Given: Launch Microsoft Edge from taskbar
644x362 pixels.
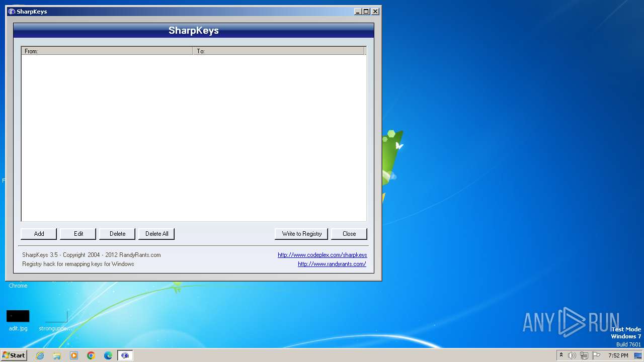Looking at the screenshot, I should click(108, 355).
